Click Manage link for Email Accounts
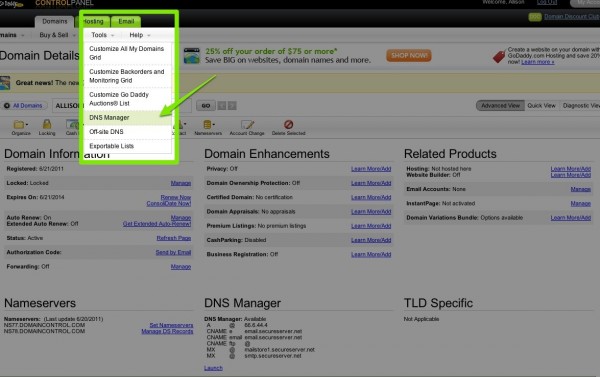 pos(580,189)
